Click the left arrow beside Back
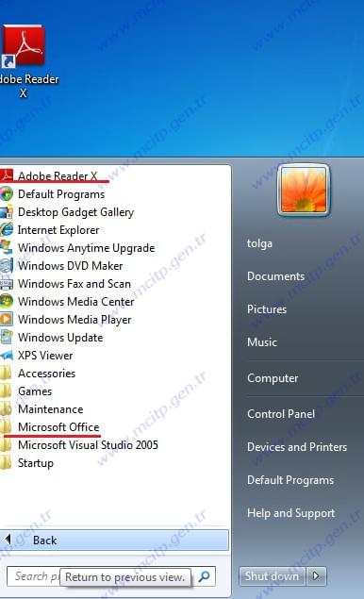Viewport: 364px width, 599px height. coord(8,540)
